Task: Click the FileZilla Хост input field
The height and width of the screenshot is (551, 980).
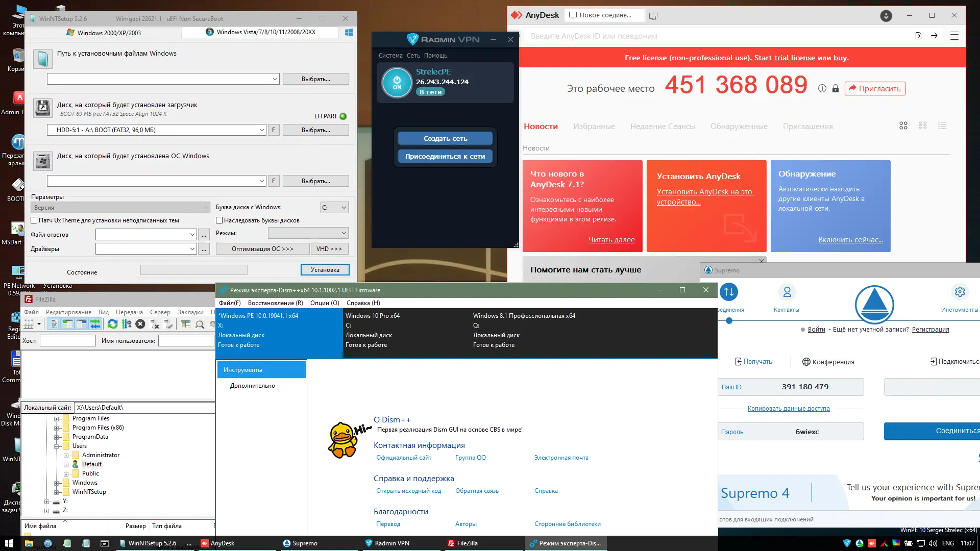Action: coord(68,340)
